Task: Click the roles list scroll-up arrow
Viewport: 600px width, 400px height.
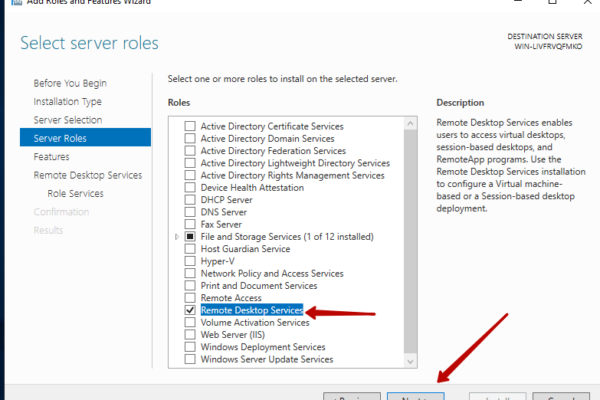Action: click(x=410, y=123)
